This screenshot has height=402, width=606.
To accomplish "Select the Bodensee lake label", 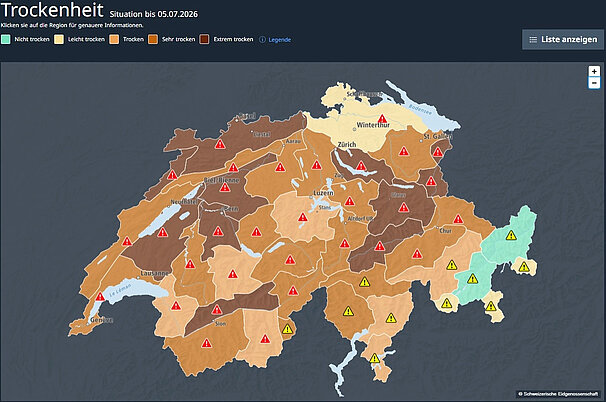I will pos(420,109).
